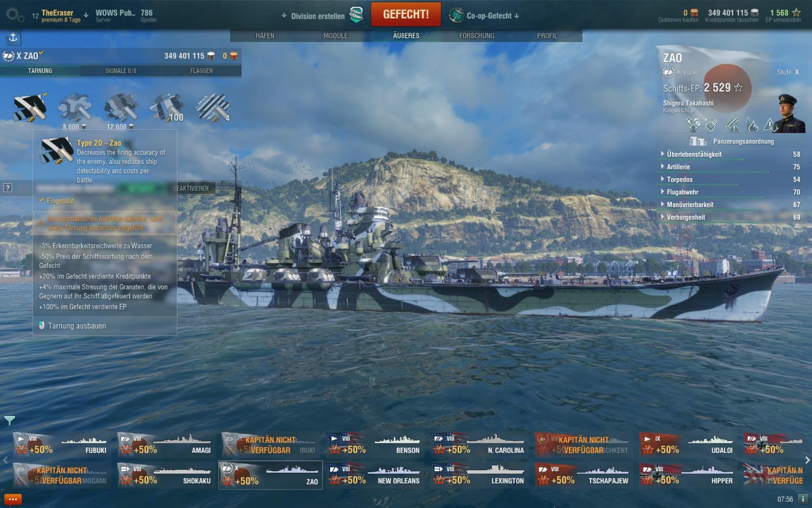The width and height of the screenshot is (812, 508).
Task: Click the Panzerungsanordnung armor layout icon
Action: point(699,141)
